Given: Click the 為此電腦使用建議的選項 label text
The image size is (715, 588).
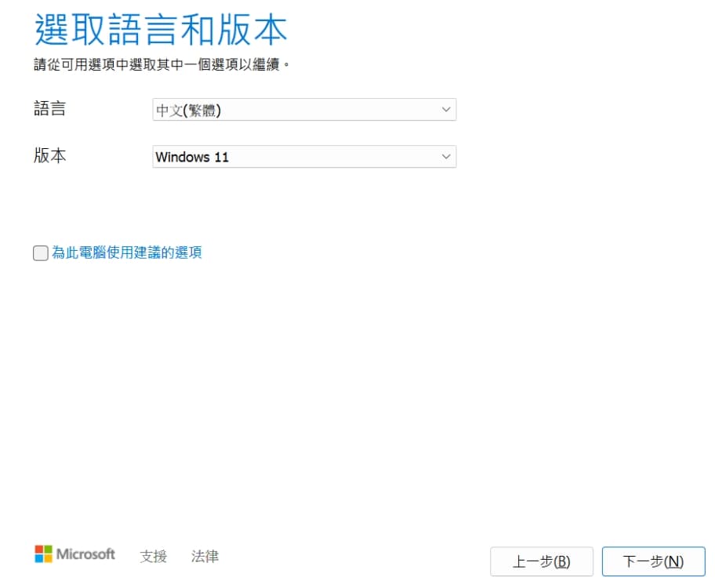Looking at the screenshot, I should coord(127,252).
